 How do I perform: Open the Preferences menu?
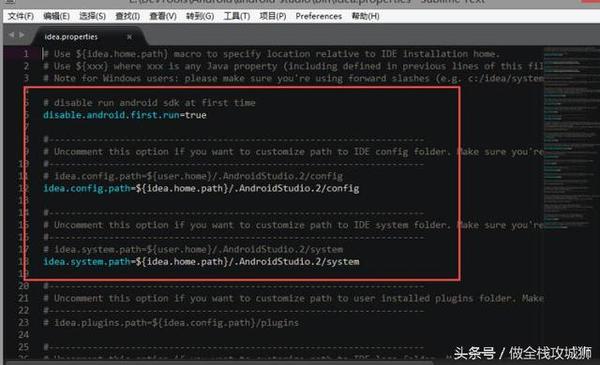318,16
